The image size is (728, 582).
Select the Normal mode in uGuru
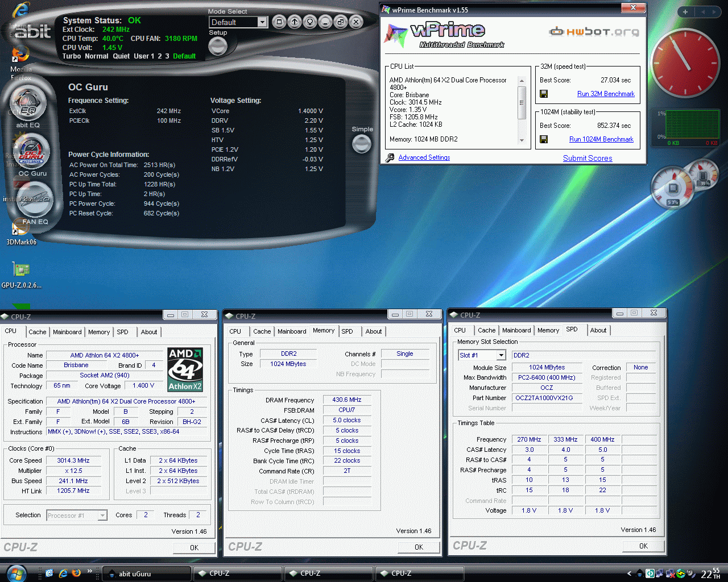tap(96, 56)
